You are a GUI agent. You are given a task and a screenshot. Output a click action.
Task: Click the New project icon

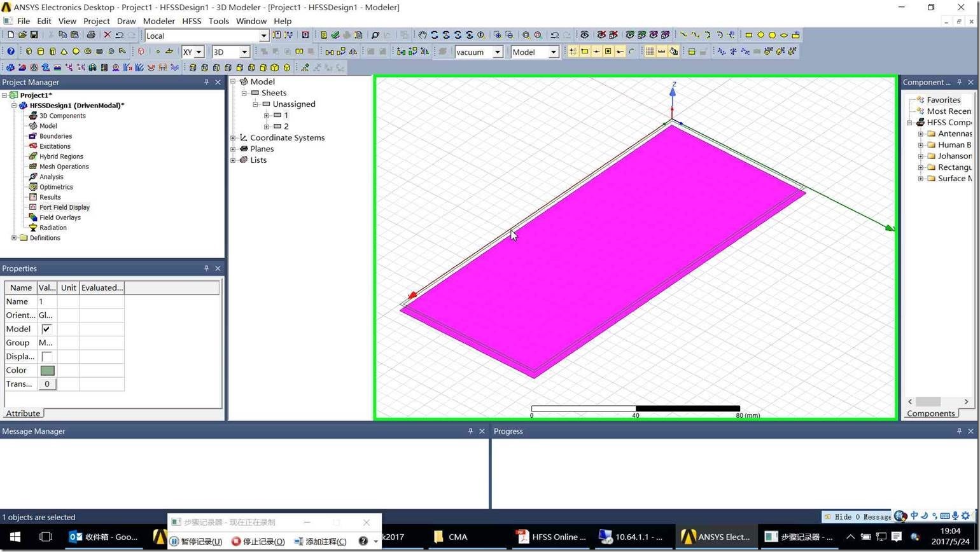point(11,35)
